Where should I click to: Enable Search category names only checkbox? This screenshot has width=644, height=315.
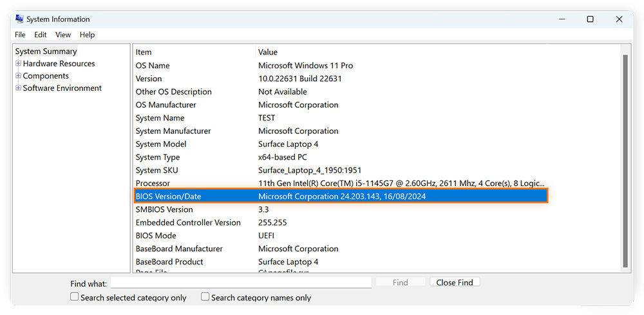pos(205,297)
